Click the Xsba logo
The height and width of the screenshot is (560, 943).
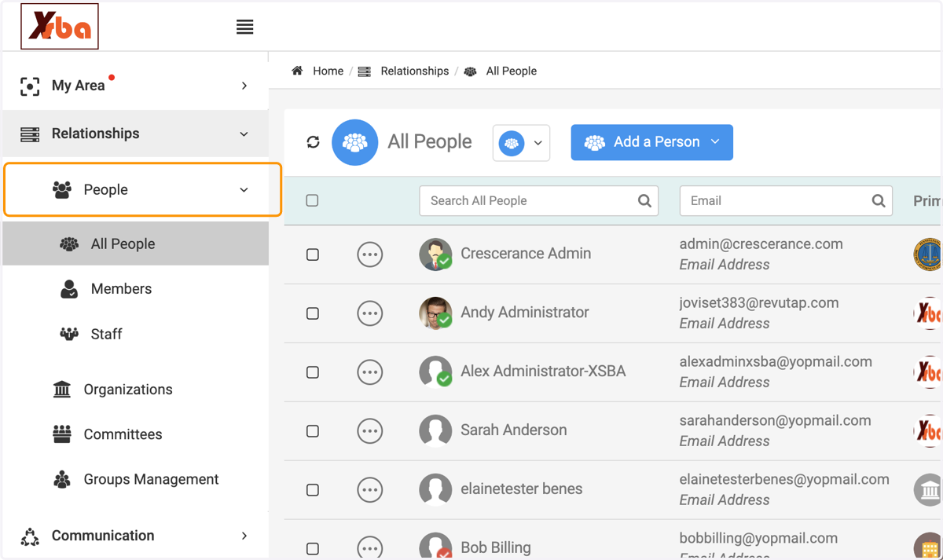coord(60,27)
